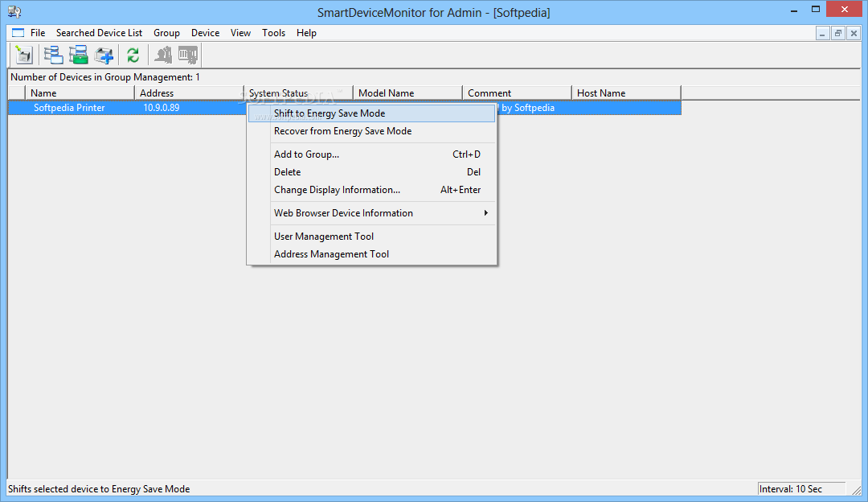Click the SmartDeviceMonitor app icon in title bar
868x502 pixels.
[x=14, y=11]
